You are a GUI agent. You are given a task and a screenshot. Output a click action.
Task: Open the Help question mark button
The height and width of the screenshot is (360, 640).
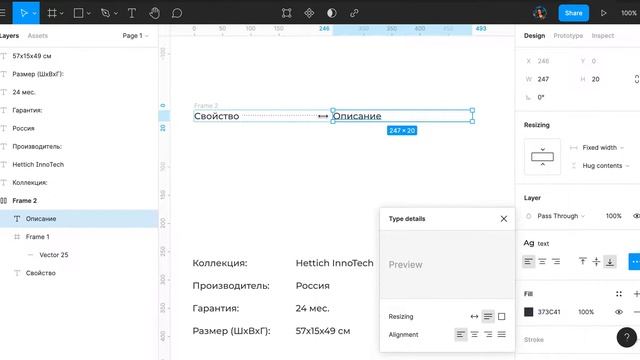pos(627,337)
